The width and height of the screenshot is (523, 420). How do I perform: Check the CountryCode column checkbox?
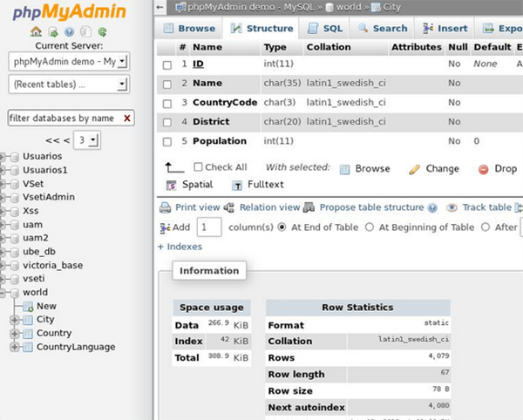[x=167, y=104]
